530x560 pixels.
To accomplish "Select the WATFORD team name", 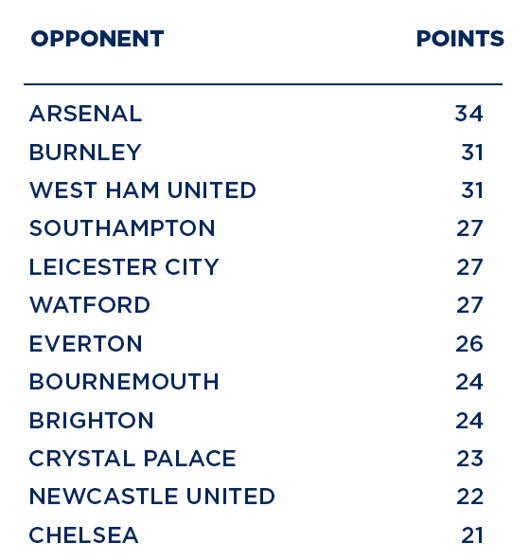I will click(90, 305).
